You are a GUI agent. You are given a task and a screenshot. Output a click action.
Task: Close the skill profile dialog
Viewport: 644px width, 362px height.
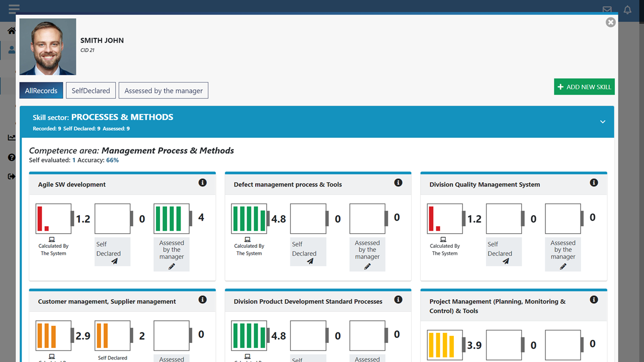pos(610,22)
